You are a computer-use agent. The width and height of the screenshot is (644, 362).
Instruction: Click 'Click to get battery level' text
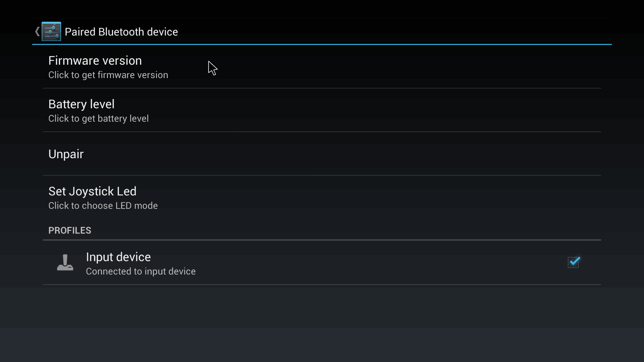coord(98,118)
